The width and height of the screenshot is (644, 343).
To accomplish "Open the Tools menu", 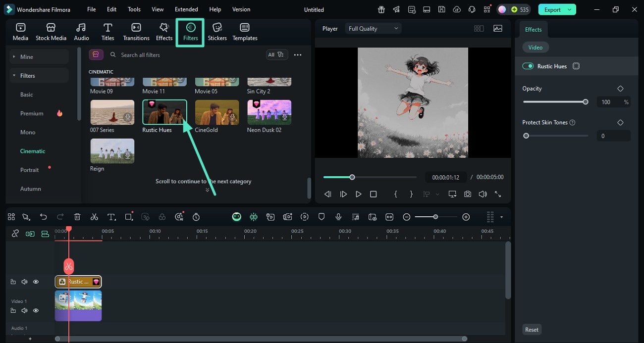I will tap(134, 9).
